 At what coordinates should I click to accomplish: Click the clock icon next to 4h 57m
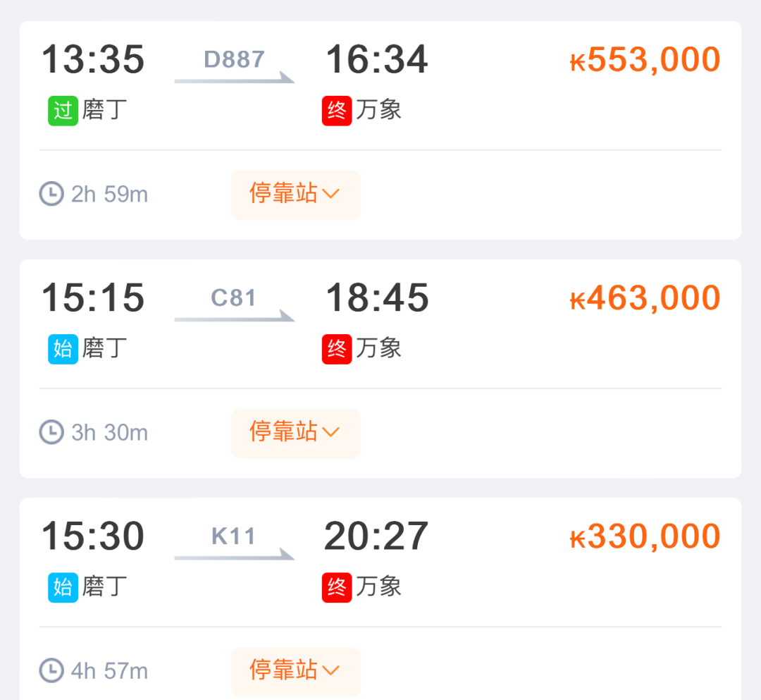click(x=50, y=671)
